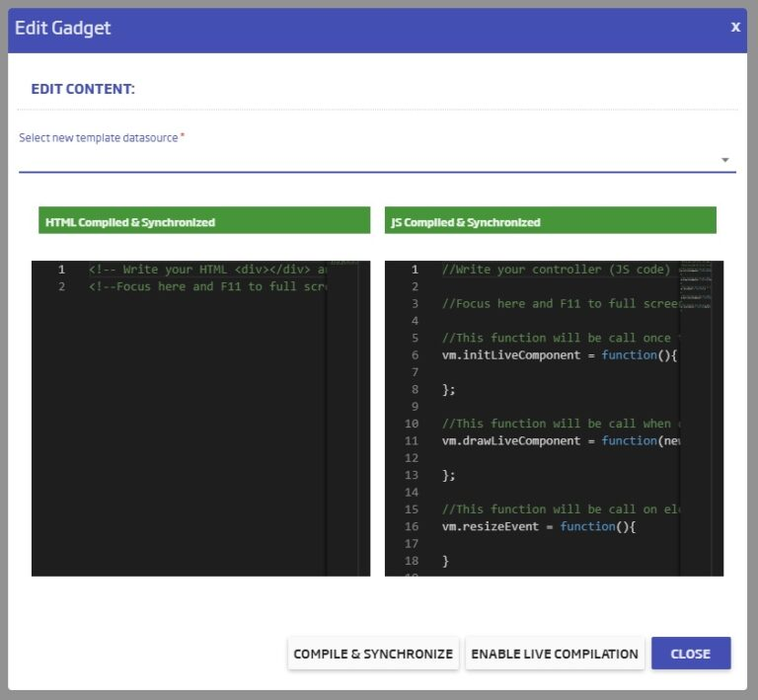Click JS line 'vm.drawLiveComponent'
Viewport: 758px width, 700px height.
click(x=561, y=441)
